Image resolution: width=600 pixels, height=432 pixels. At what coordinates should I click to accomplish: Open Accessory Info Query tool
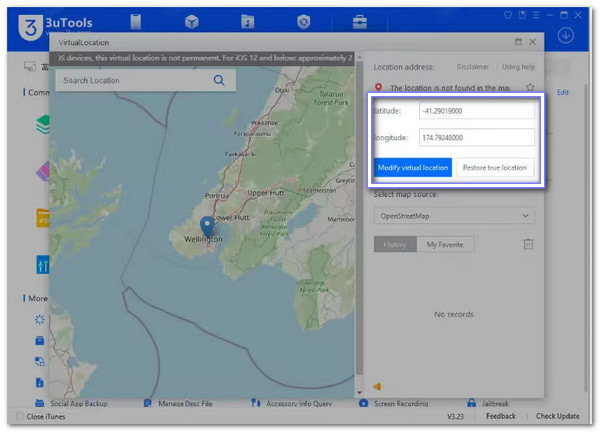click(292, 403)
